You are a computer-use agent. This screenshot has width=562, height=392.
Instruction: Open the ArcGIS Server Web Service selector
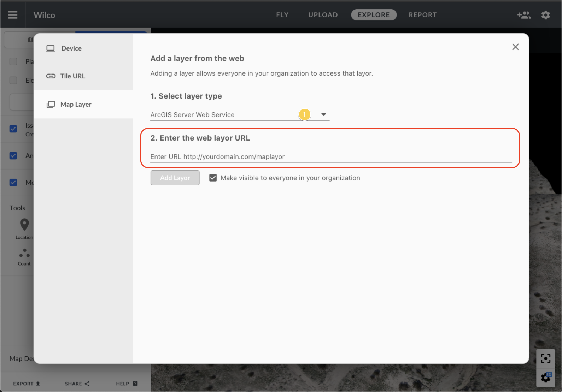coord(240,115)
